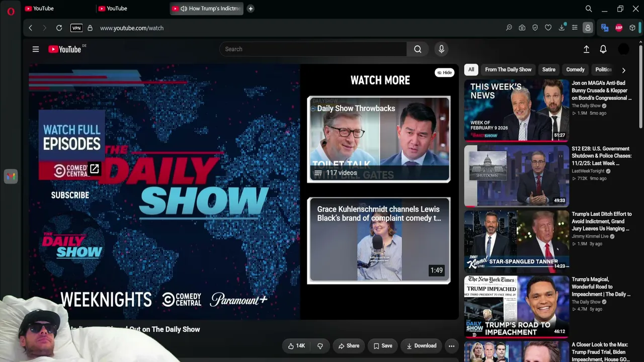Open the Save to playlist menu
The height and width of the screenshot is (362, 644).
tap(383, 346)
